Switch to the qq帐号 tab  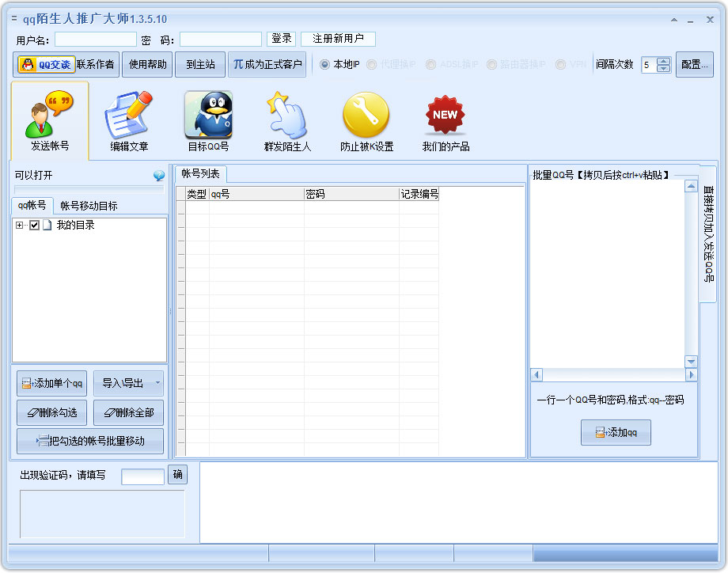tap(32, 205)
